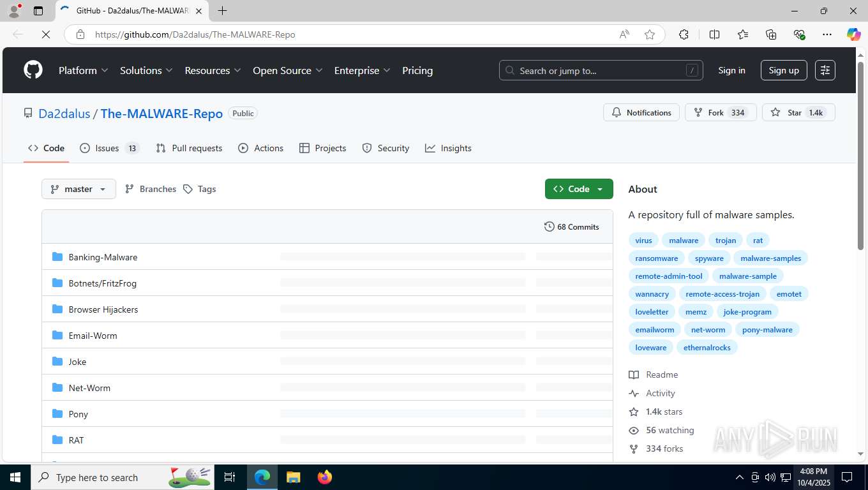Open the 68 Commits history link
Viewport: 868px width, 490px height.
tap(572, 226)
